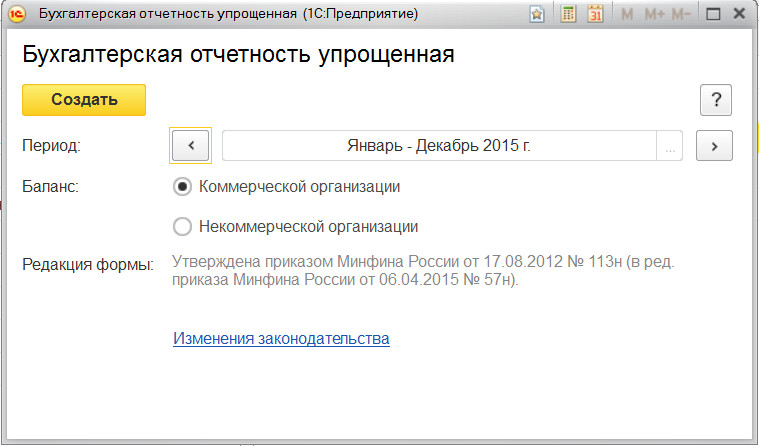Viewport: 759px width, 446px height.
Task: Click the period field Январь - Декабрь 2015 г.
Action: point(438,145)
